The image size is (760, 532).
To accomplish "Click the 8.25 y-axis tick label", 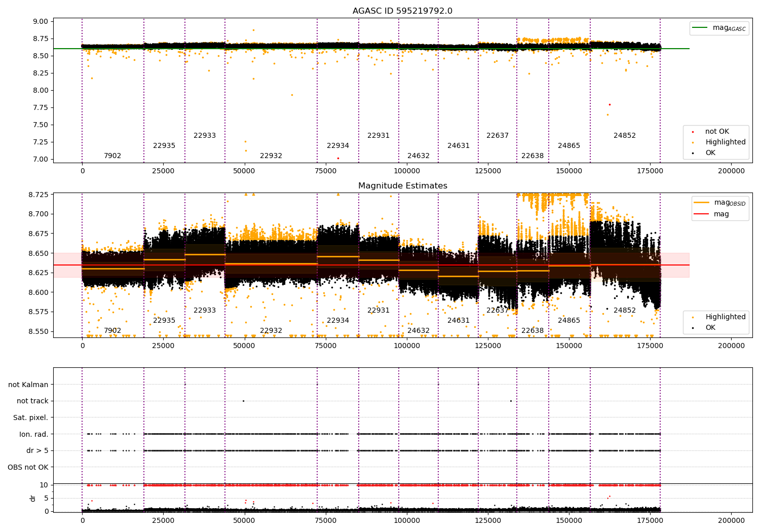I will [x=41, y=73].
